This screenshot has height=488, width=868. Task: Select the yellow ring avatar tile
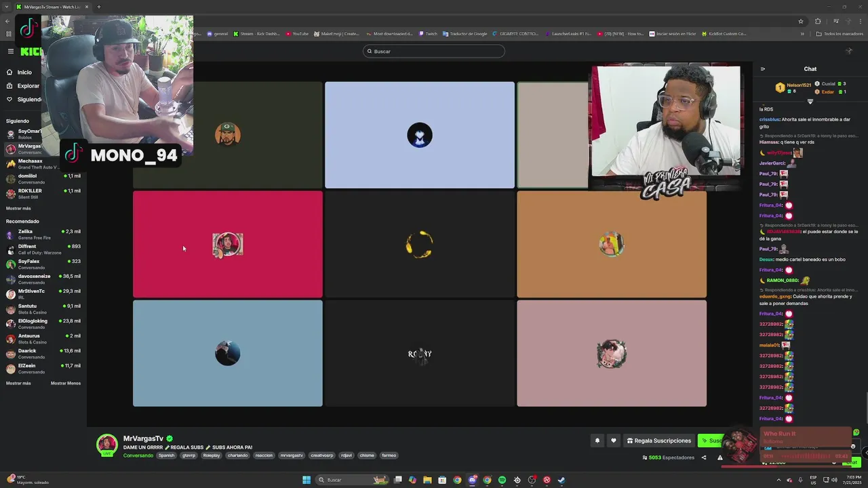pyautogui.click(x=420, y=244)
